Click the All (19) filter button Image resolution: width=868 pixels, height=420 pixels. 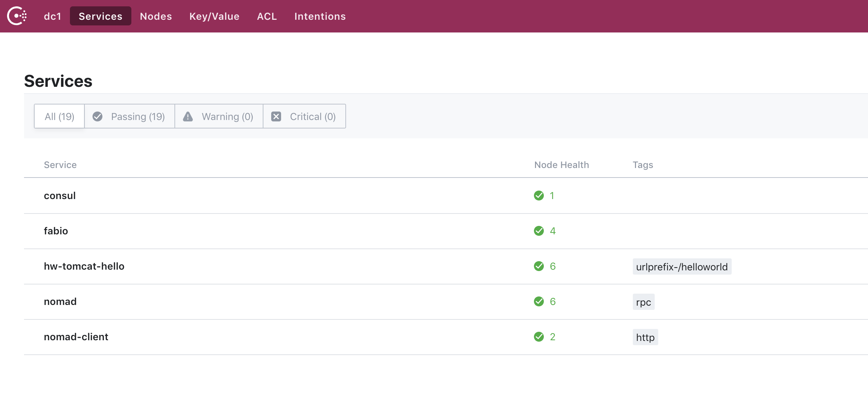(59, 116)
